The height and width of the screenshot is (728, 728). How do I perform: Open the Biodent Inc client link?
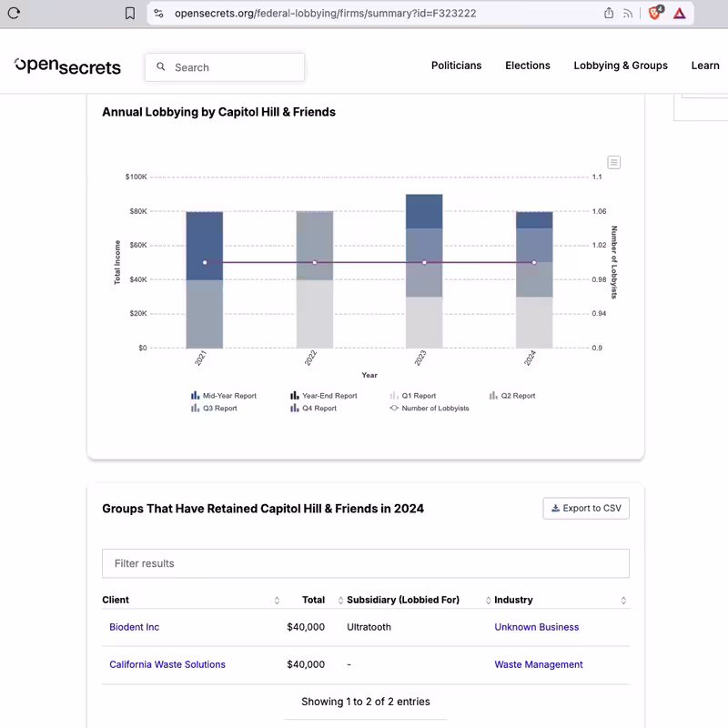click(x=134, y=627)
